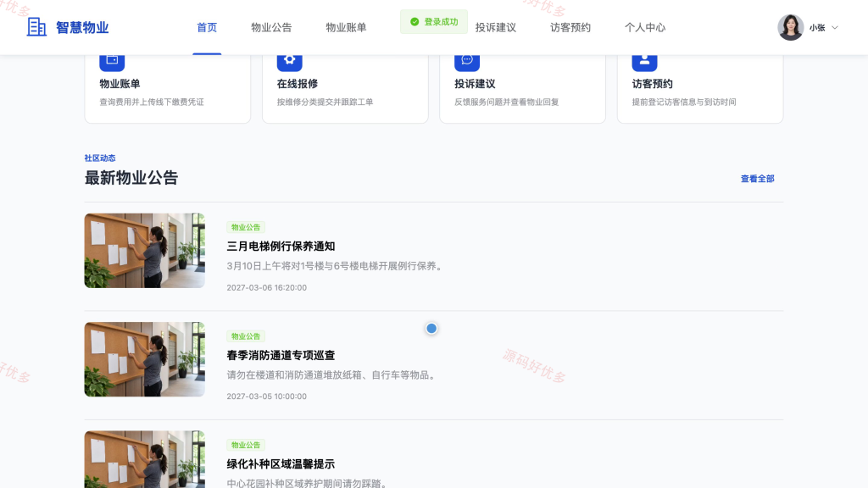Click the 查看全部 link
The height and width of the screenshot is (488, 868).
pos(757,179)
